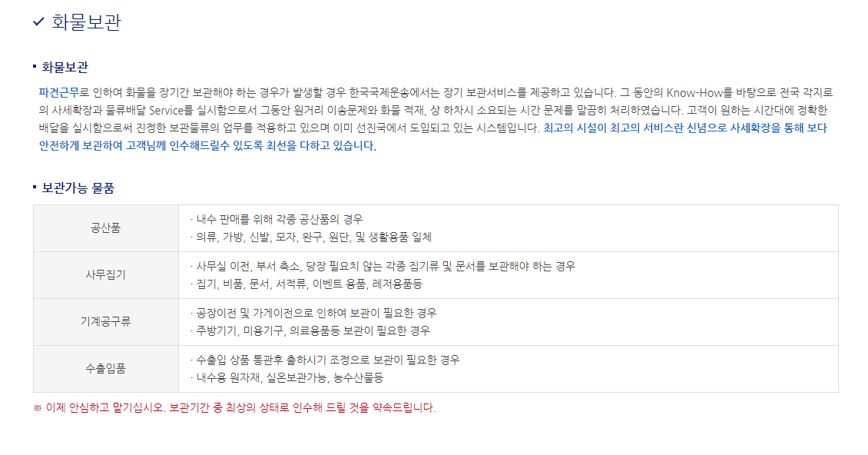Click the 보관가능 물품 section heading

tap(78, 188)
